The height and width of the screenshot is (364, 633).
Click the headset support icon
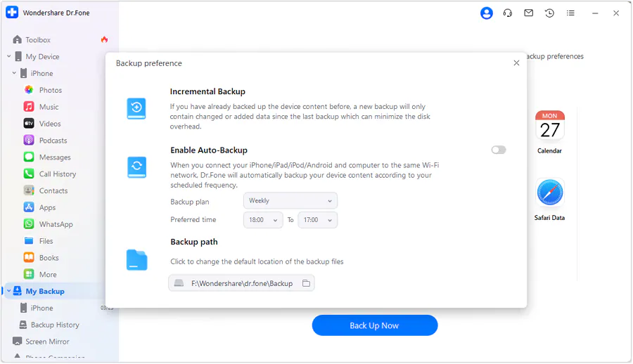(x=508, y=13)
